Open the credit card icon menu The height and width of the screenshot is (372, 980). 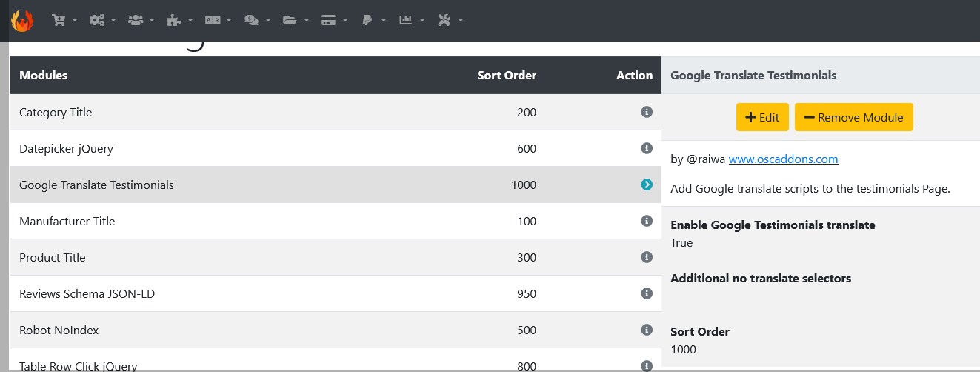pyautogui.click(x=334, y=20)
